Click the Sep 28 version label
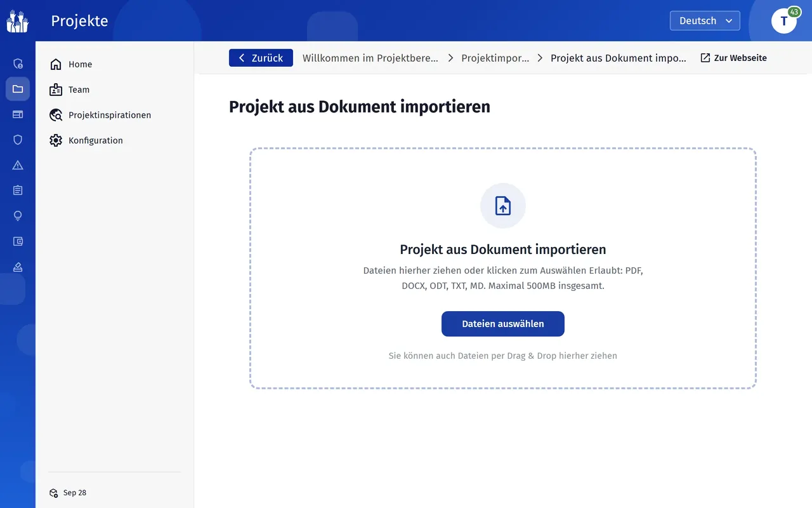Screen dimensions: 812x508 [75, 493]
